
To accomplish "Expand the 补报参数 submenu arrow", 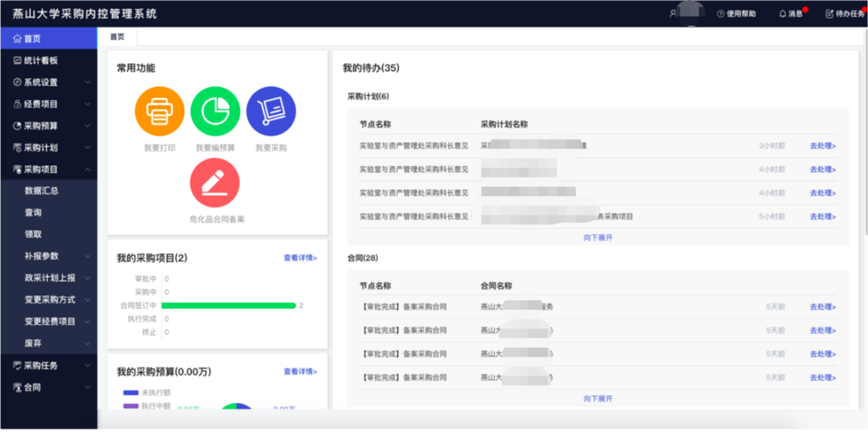I will click(x=88, y=256).
